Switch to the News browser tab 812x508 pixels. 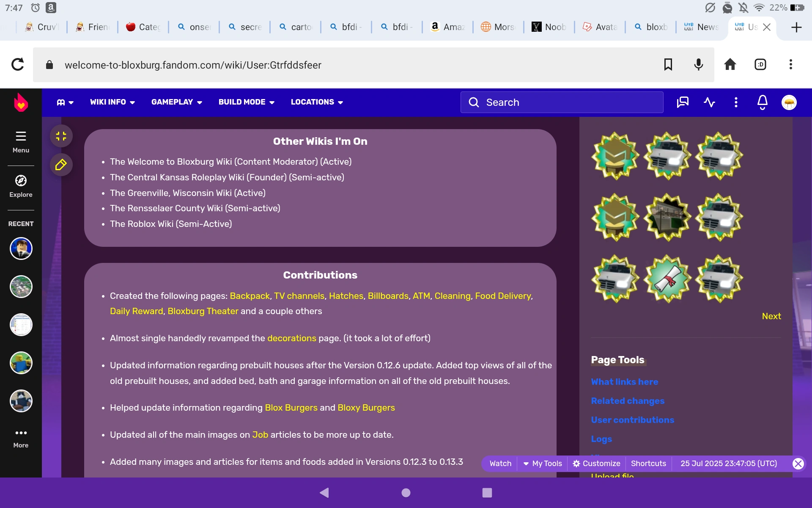pos(701,27)
